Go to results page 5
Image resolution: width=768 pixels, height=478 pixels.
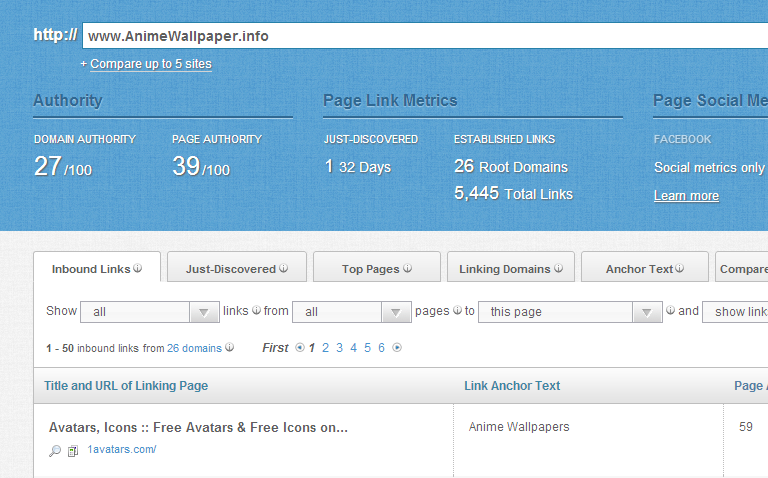(367, 348)
